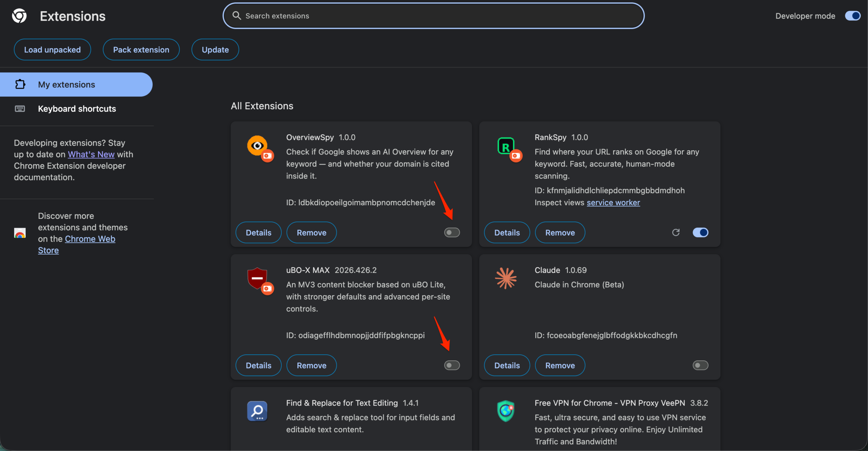Click the Update button
The width and height of the screenshot is (868, 451).
coord(215,50)
